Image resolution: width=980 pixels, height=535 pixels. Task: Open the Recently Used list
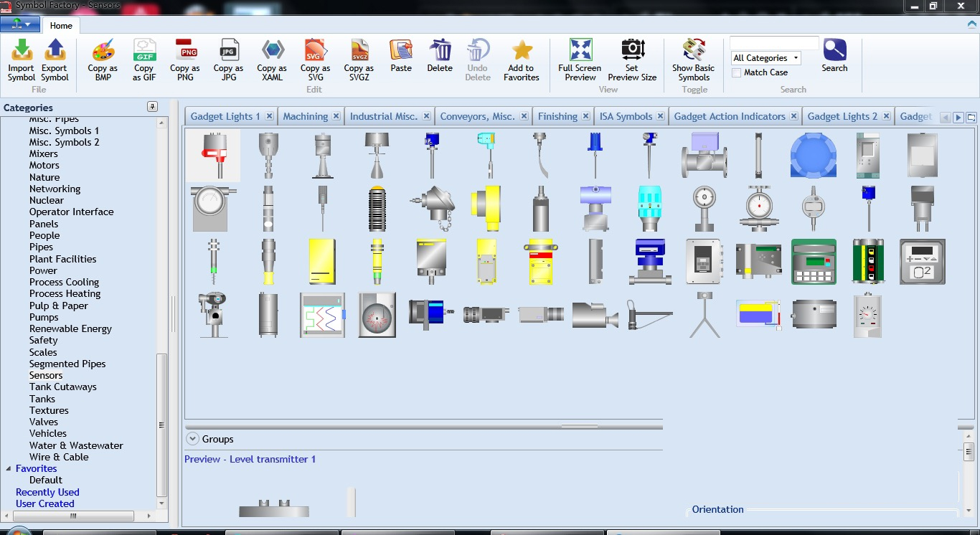[47, 492]
